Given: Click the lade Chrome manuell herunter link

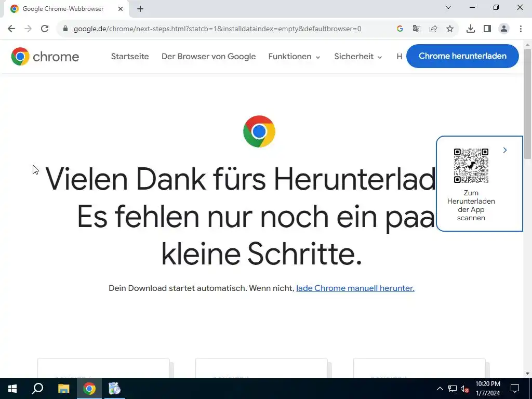Looking at the screenshot, I should point(355,288).
